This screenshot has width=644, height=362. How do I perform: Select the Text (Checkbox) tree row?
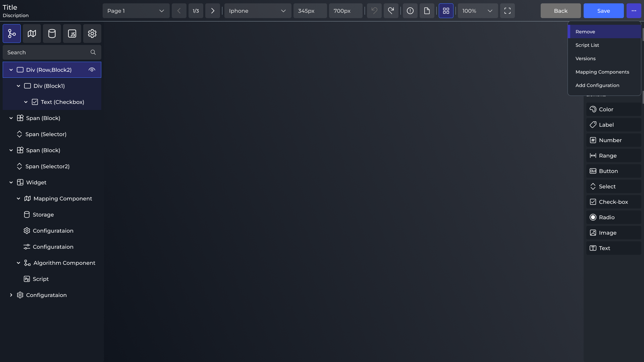(52, 102)
